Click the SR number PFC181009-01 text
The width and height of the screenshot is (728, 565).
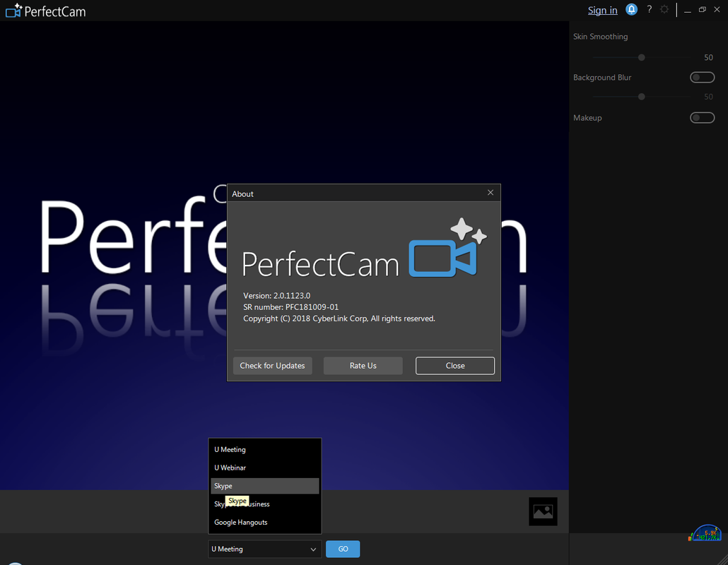tap(290, 307)
